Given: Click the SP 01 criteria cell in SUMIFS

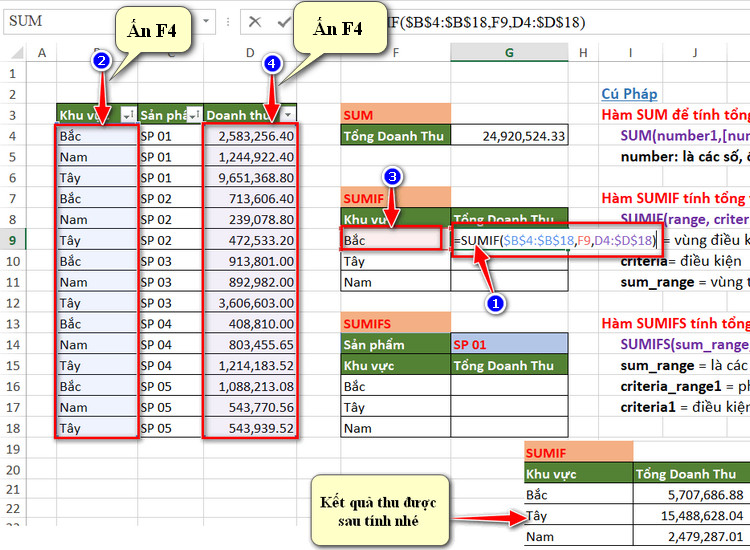Looking at the screenshot, I should click(x=509, y=344).
